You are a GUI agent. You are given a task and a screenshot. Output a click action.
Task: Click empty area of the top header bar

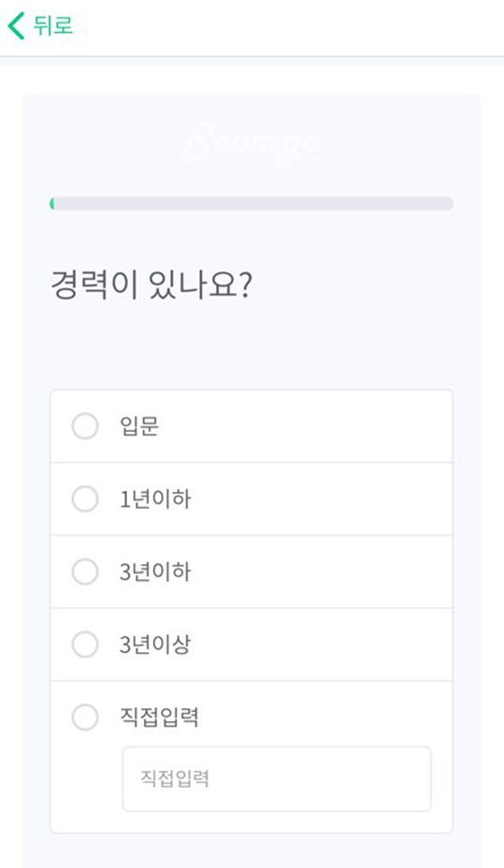[x=288, y=26]
